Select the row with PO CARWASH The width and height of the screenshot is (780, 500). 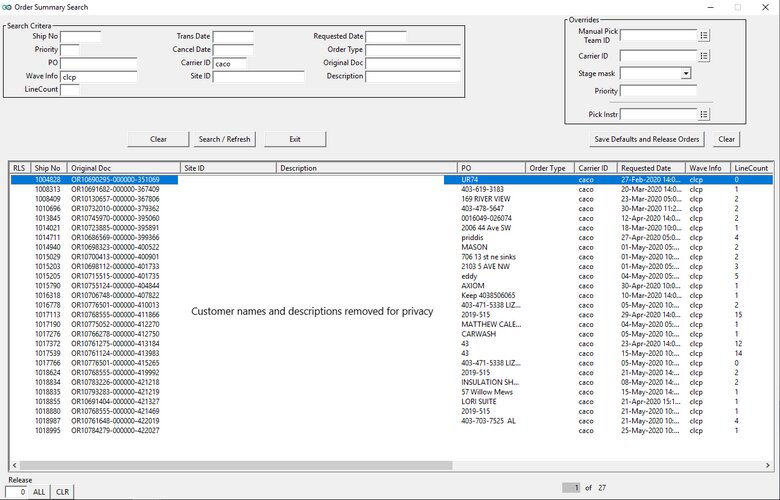pos(478,334)
